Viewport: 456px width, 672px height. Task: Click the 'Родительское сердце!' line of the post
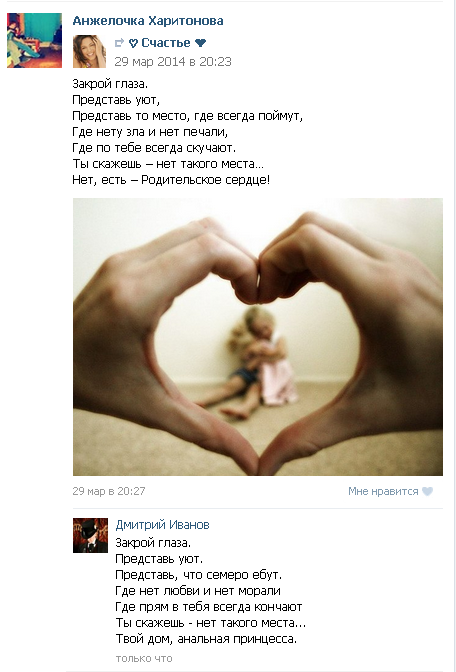tap(205, 180)
